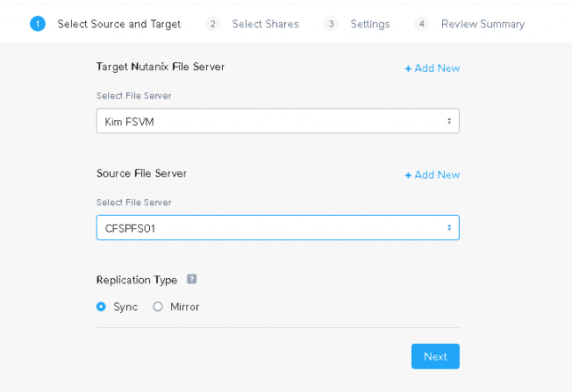Click up-down arrows on CFSPFS01 selector

[x=449, y=227]
